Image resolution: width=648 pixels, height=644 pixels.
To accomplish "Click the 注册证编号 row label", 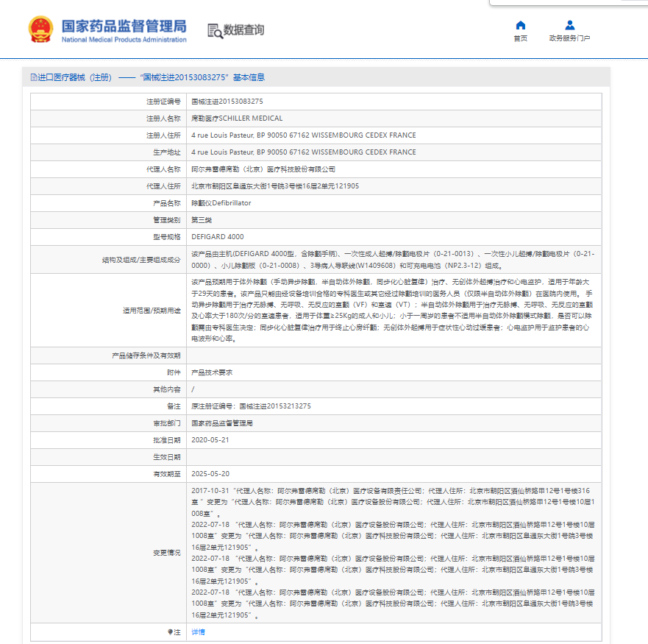I will (163, 102).
